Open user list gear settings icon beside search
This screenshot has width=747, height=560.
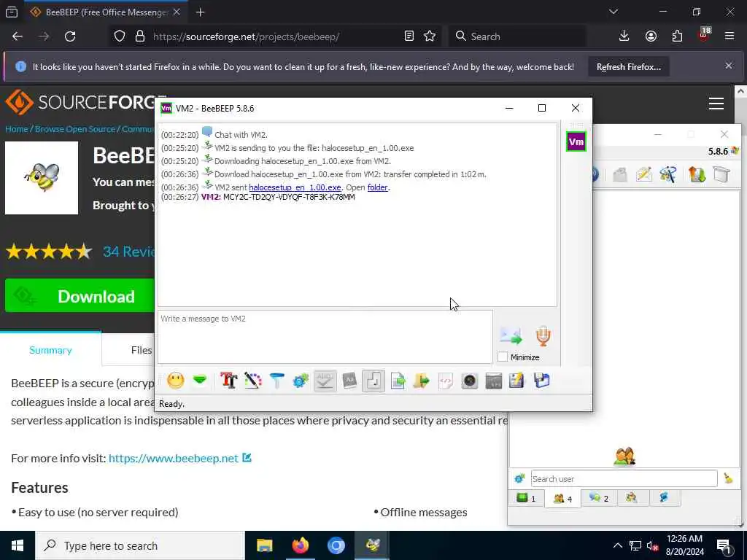[x=519, y=478]
